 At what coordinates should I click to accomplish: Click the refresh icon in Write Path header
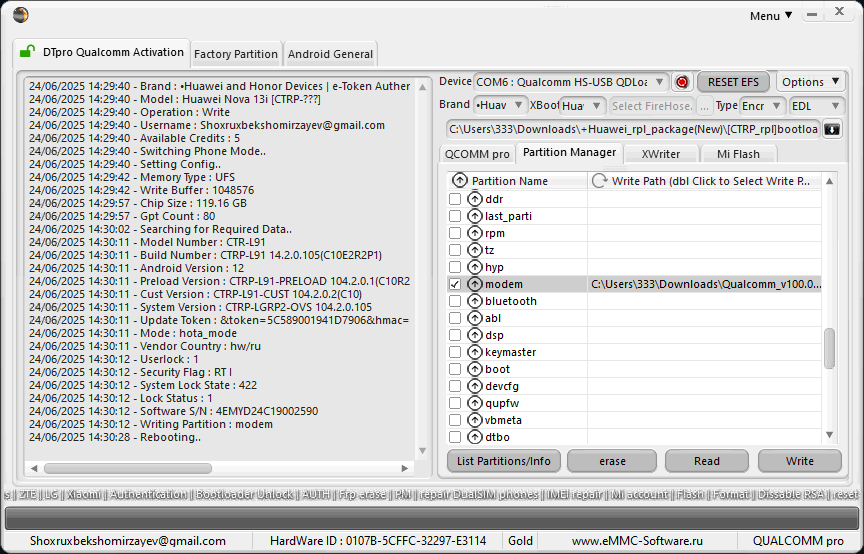[x=600, y=181]
